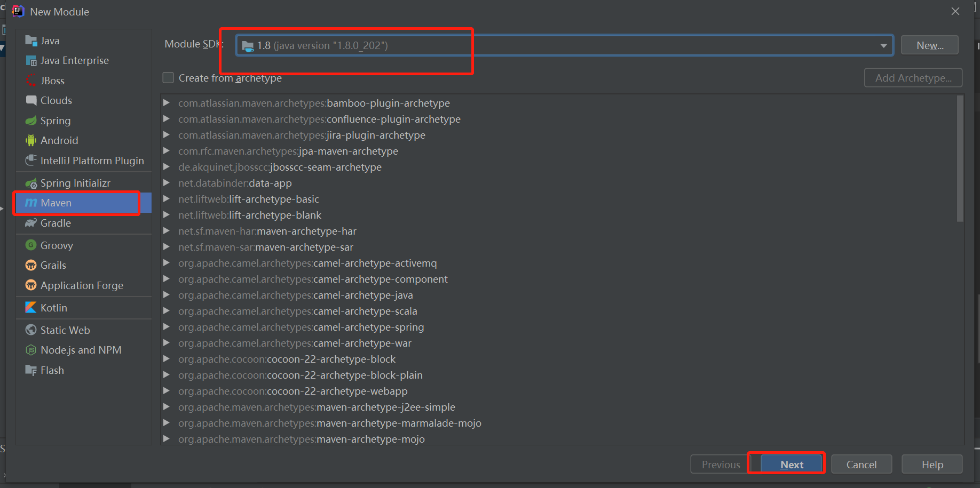The height and width of the screenshot is (488, 980).
Task: Expand jbosscc-seam-archetype entry
Action: pos(167,166)
